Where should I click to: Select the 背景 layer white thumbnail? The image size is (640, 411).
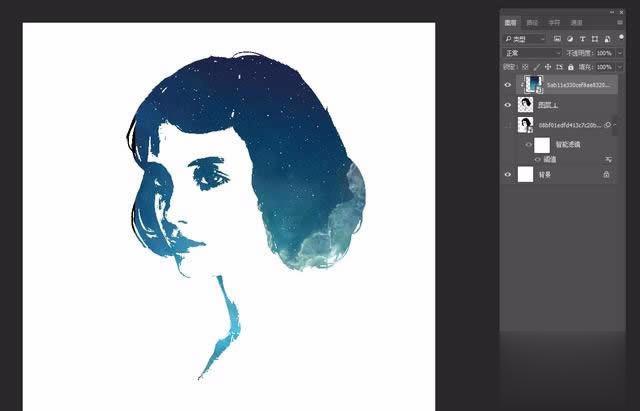[x=525, y=174]
